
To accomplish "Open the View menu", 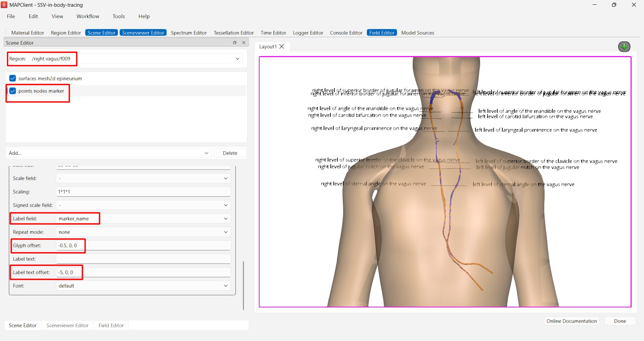I will coord(57,16).
